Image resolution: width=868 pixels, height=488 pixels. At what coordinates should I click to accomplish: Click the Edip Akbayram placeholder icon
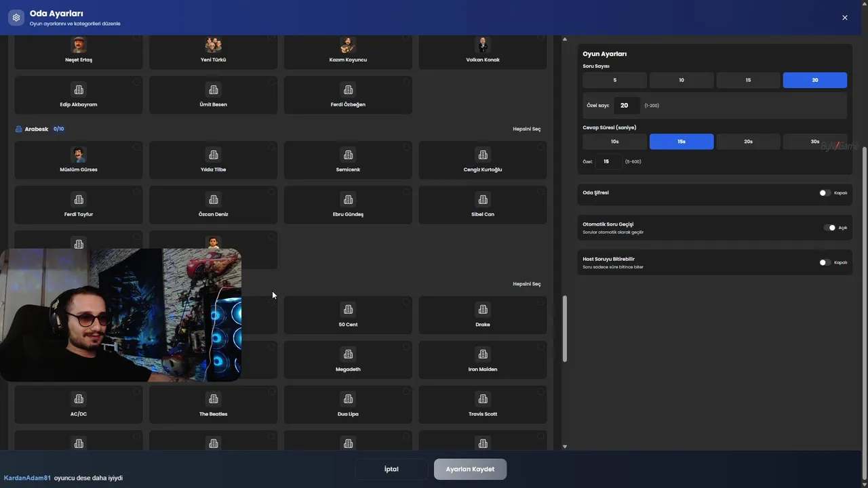(79, 89)
